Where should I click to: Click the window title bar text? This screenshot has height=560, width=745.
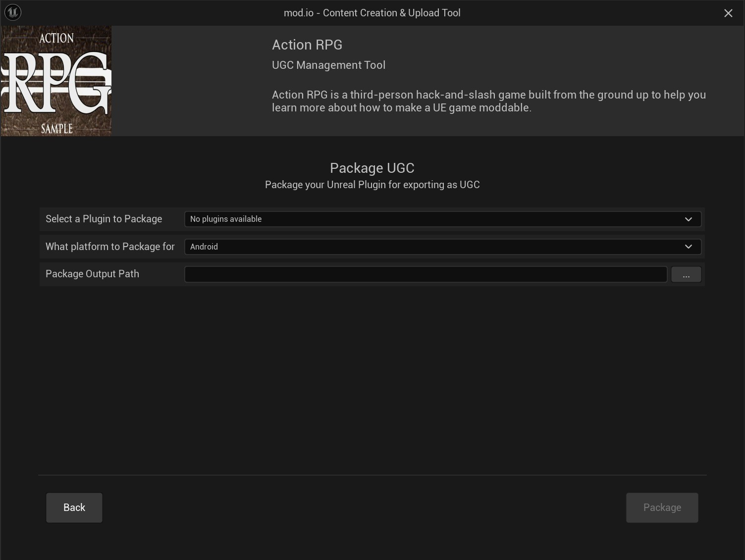coord(372,12)
